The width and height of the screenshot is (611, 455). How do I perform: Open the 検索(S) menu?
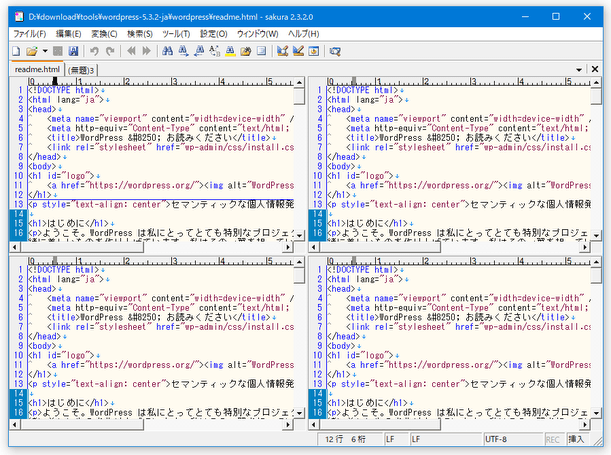pos(140,34)
